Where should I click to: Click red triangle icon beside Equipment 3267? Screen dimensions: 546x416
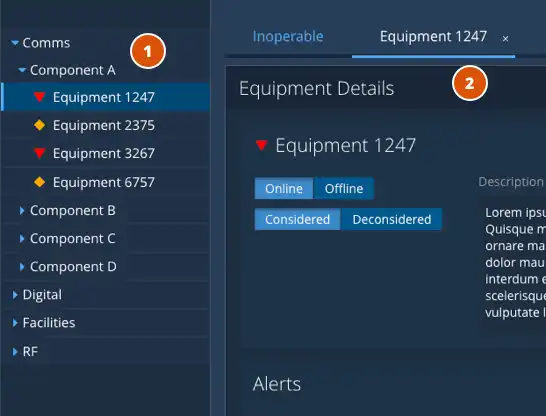pyautogui.click(x=40, y=153)
